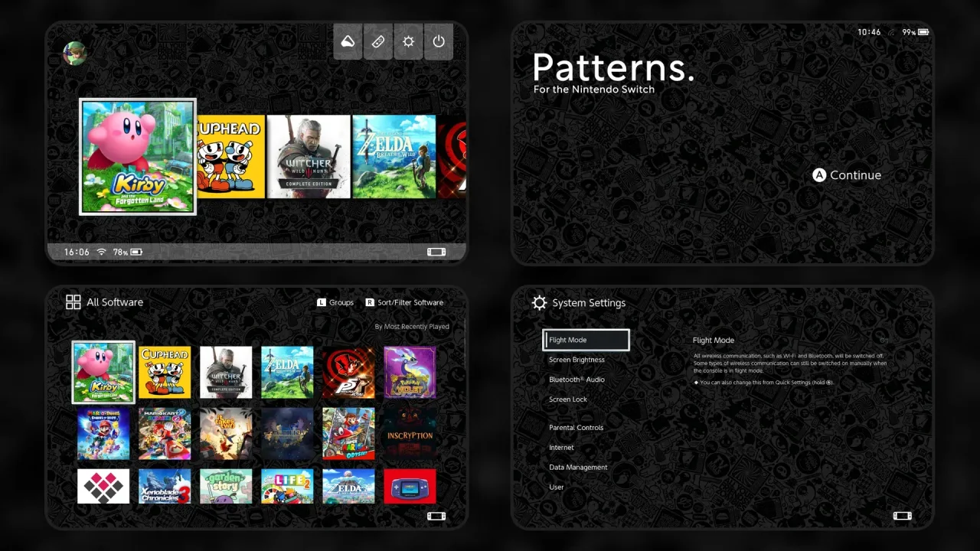Open the Controllers icon on the home screen
The height and width of the screenshot is (551, 980).
[x=378, y=41]
